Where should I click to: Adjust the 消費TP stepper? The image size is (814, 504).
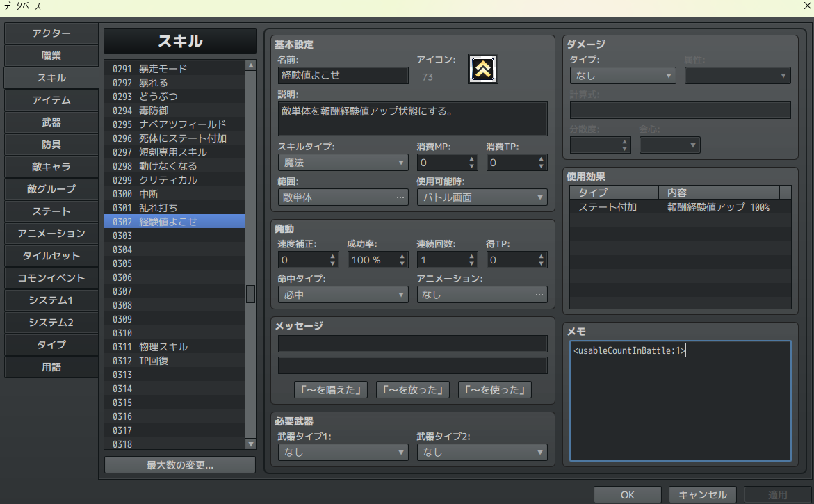(x=542, y=163)
